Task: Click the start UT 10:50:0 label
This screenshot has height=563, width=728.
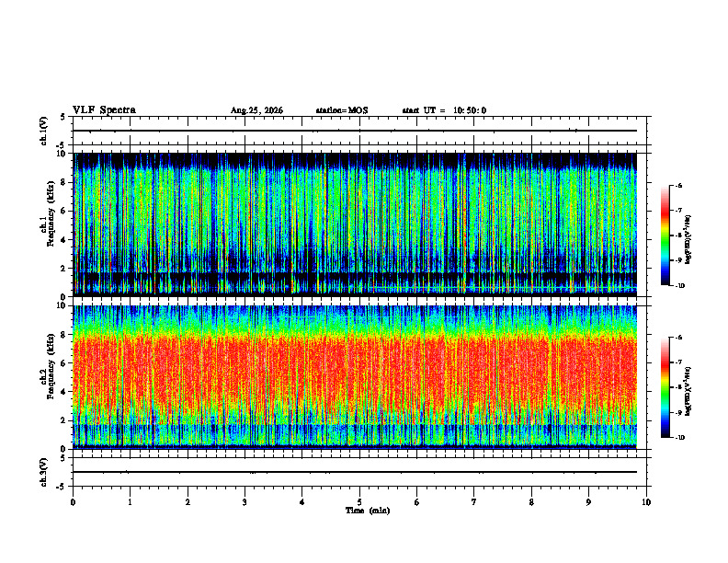Action: pos(444,110)
